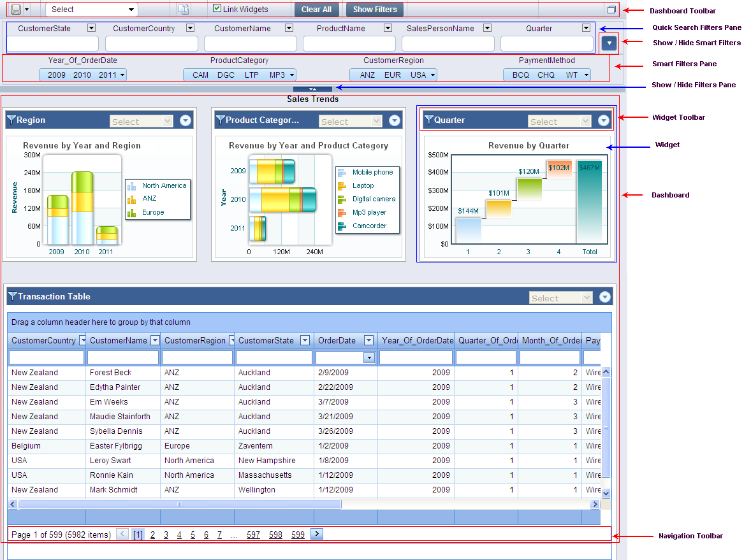Open the Quarter widget round menu button

pyautogui.click(x=604, y=121)
